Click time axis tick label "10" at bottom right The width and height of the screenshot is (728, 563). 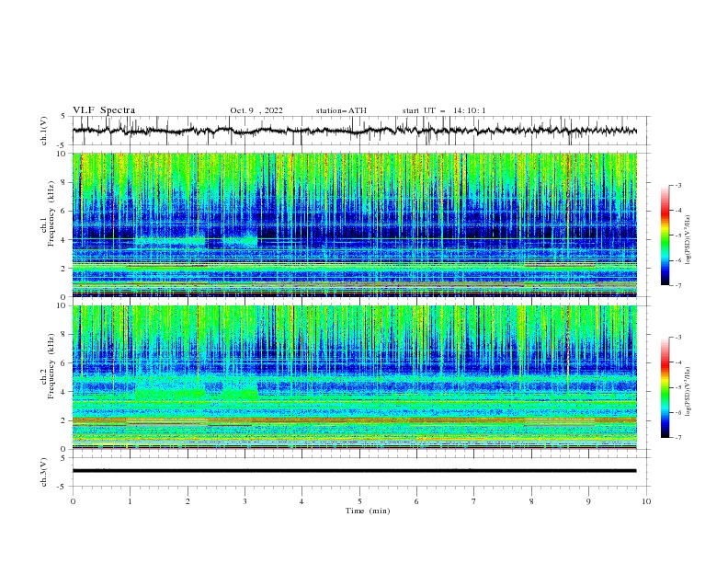point(646,501)
